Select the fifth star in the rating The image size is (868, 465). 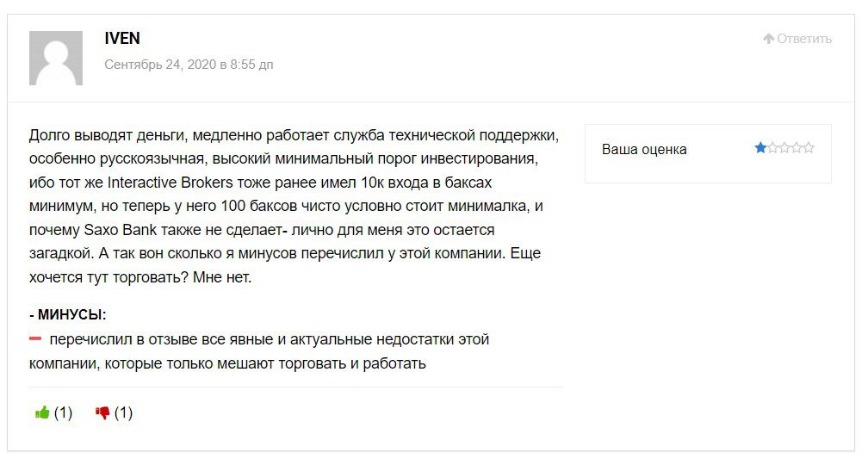[x=809, y=148]
